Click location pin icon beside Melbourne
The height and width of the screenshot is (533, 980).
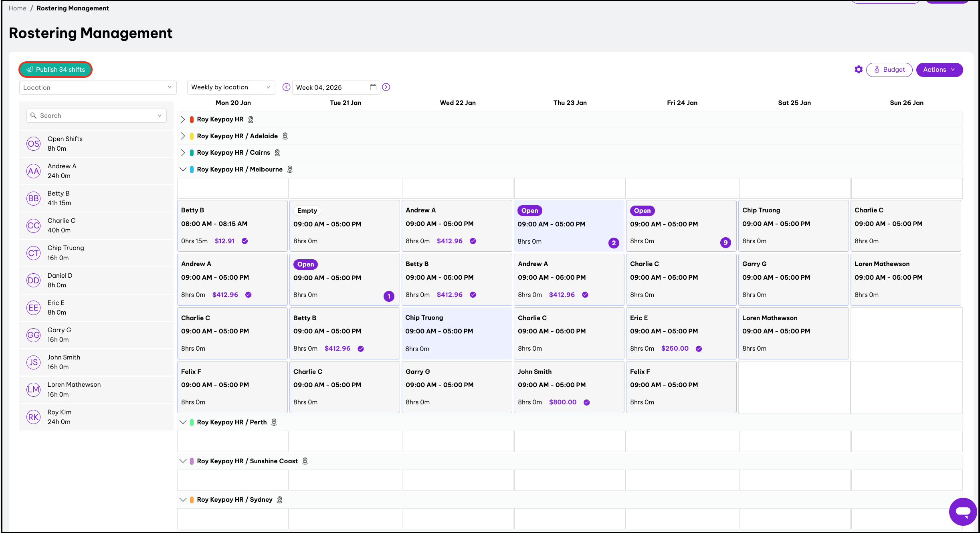click(290, 170)
